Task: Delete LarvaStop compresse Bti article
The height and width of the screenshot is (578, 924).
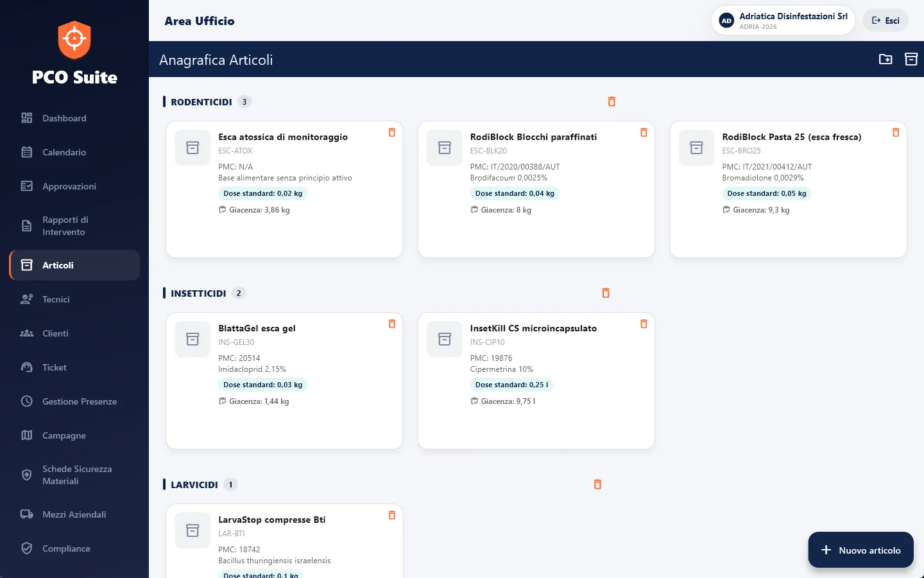Action: tap(392, 515)
